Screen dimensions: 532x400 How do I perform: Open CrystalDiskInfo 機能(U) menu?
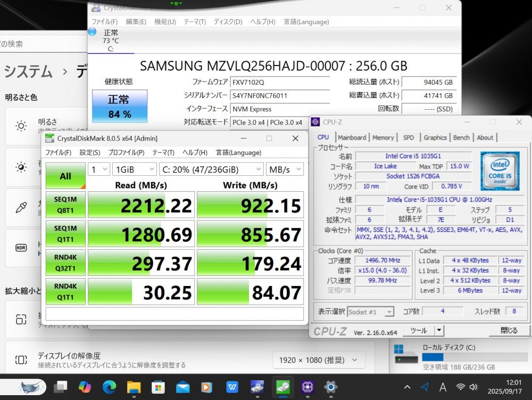pyautogui.click(x=165, y=22)
